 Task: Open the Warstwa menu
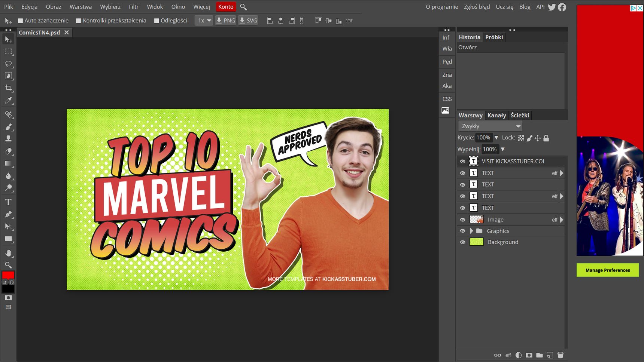[80, 7]
